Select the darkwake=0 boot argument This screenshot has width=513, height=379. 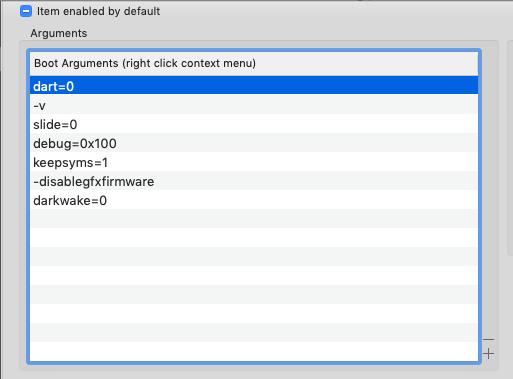pyautogui.click(x=254, y=200)
